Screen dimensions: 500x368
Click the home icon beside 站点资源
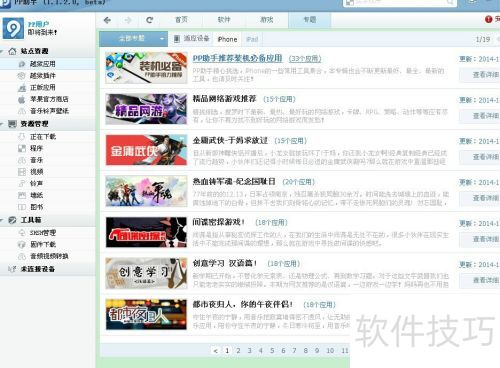pyautogui.click(x=12, y=51)
